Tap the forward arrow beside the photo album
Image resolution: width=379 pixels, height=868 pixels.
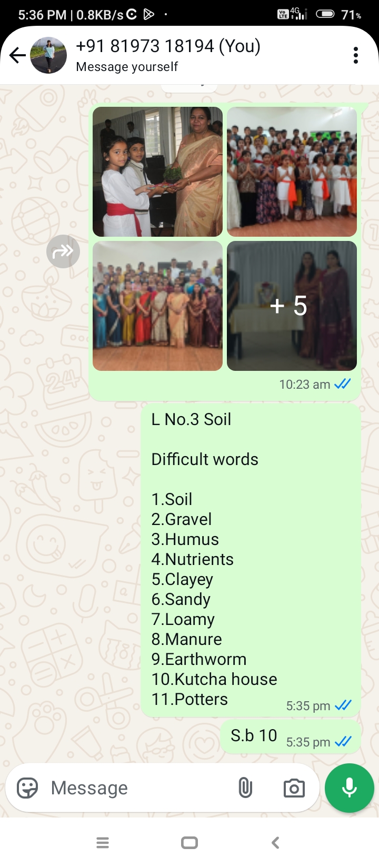(x=63, y=251)
